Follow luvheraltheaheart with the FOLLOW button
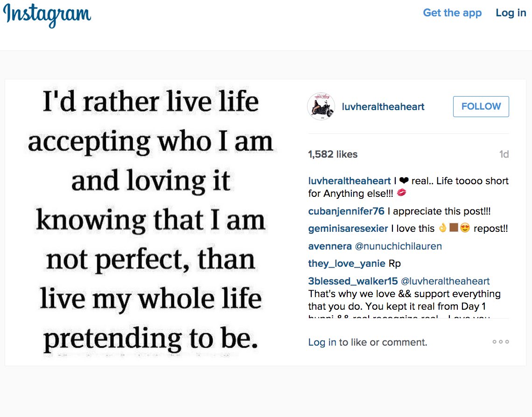This screenshot has width=532, height=417. (x=481, y=106)
